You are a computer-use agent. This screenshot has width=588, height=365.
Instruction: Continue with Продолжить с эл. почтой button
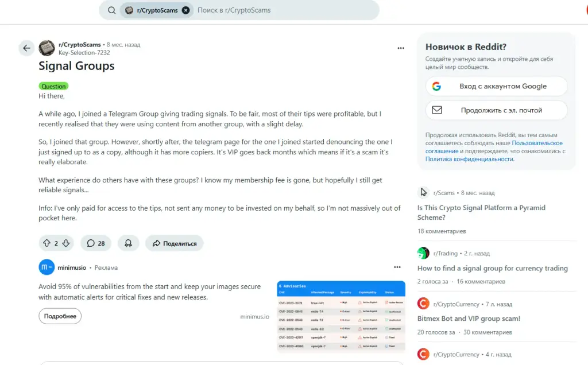(496, 110)
